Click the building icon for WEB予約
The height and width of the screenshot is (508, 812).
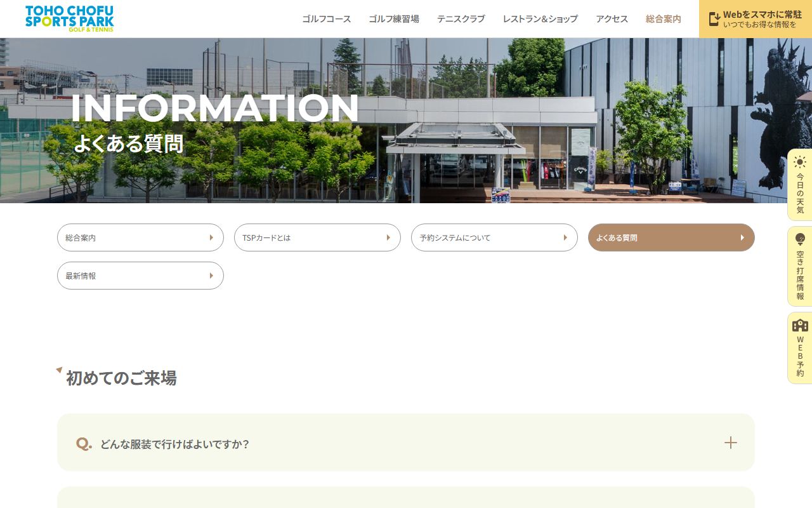[800, 324]
